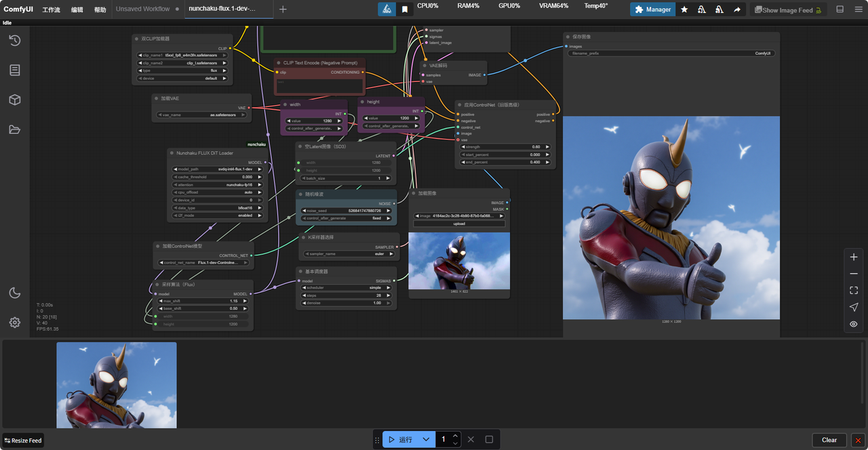The image size is (868, 450).
Task: Click the Resize Feed button
Action: click(22, 441)
